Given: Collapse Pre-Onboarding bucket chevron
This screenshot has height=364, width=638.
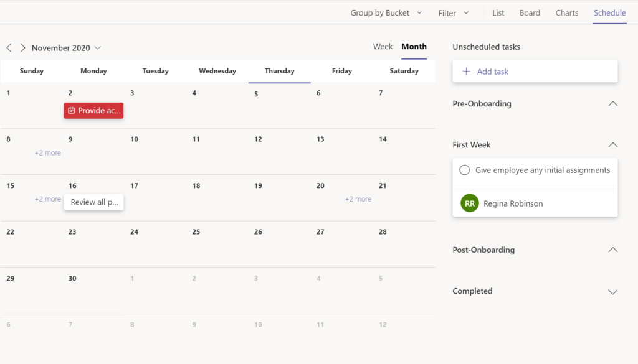Looking at the screenshot, I should tap(613, 103).
